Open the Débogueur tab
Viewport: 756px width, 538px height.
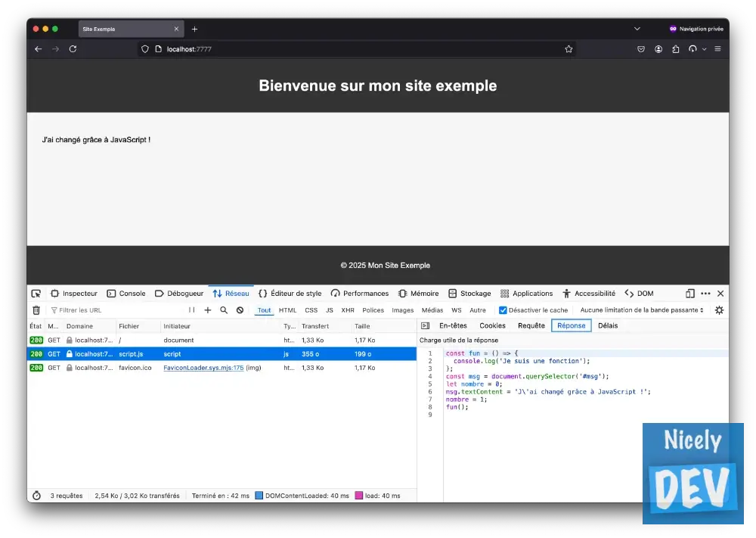pos(179,294)
